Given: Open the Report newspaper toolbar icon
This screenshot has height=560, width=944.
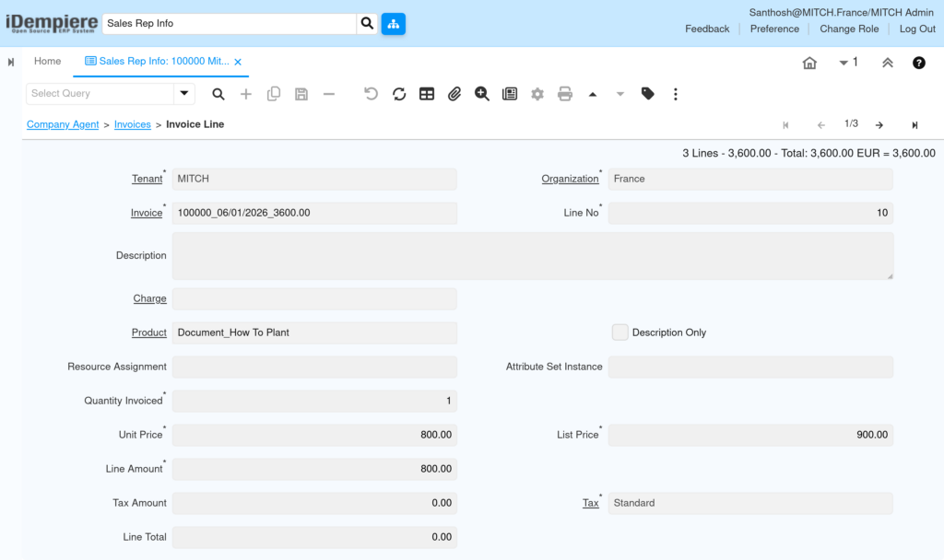Looking at the screenshot, I should (x=509, y=94).
